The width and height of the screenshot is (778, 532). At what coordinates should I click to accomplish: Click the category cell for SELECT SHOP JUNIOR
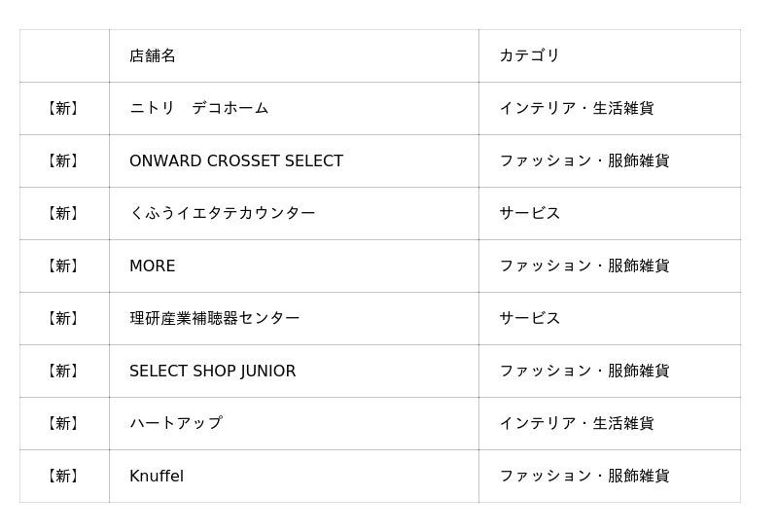pos(583,371)
